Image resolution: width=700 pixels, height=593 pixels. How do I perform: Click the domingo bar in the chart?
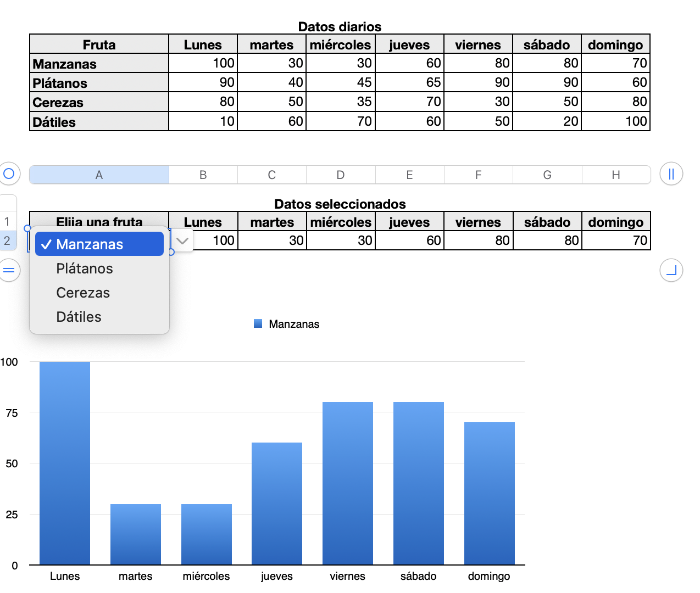[x=490, y=493]
